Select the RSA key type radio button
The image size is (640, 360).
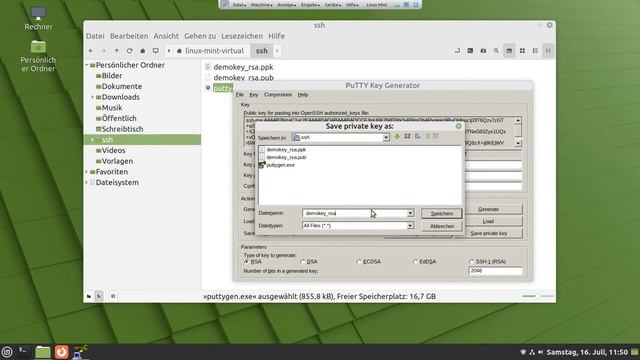(x=247, y=261)
